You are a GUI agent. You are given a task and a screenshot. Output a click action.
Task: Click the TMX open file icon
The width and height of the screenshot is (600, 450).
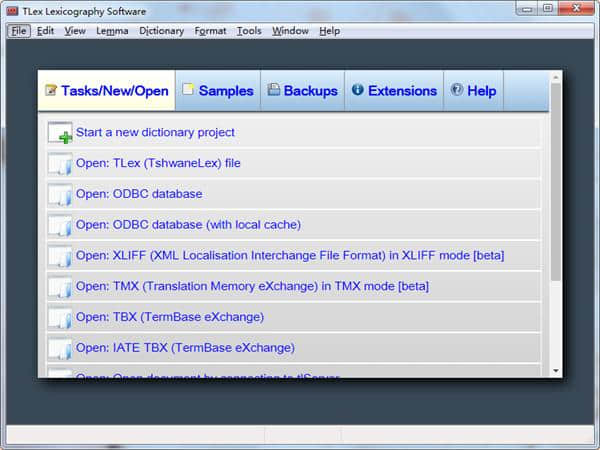(x=60, y=287)
